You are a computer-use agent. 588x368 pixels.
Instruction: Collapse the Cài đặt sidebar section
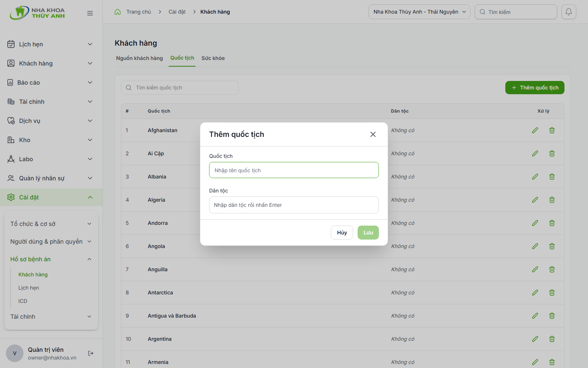[51, 197]
